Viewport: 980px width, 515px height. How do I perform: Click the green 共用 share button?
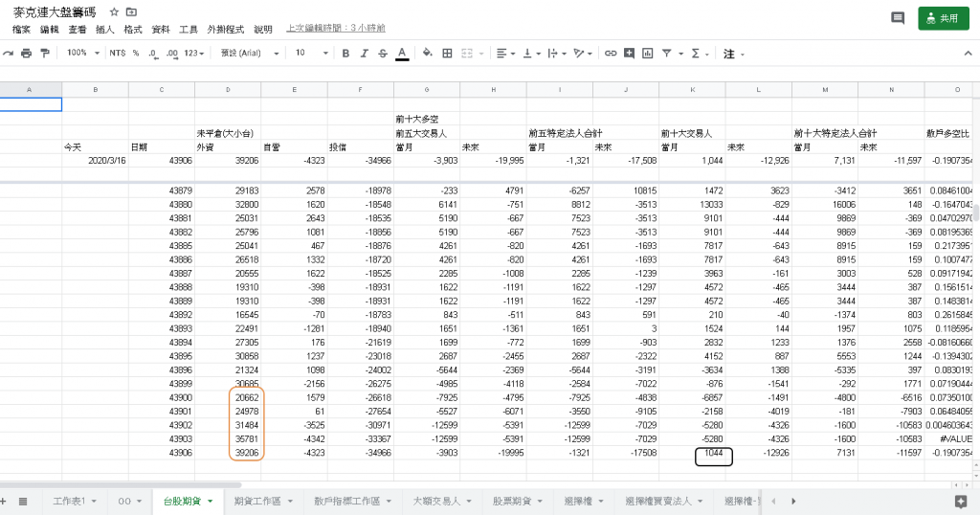[943, 18]
